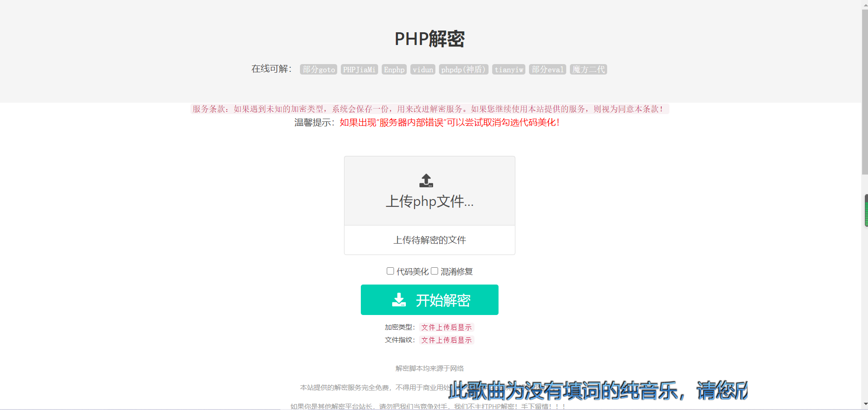
Task: Click the tianyiw tag
Action: click(509, 70)
